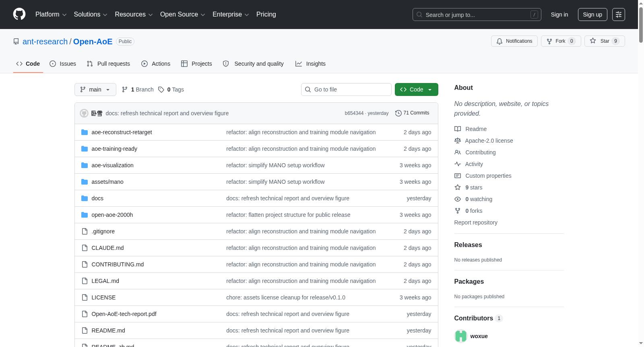Open the Contributors section heading link
Viewport: 644px width, 347px height.
tap(479, 318)
